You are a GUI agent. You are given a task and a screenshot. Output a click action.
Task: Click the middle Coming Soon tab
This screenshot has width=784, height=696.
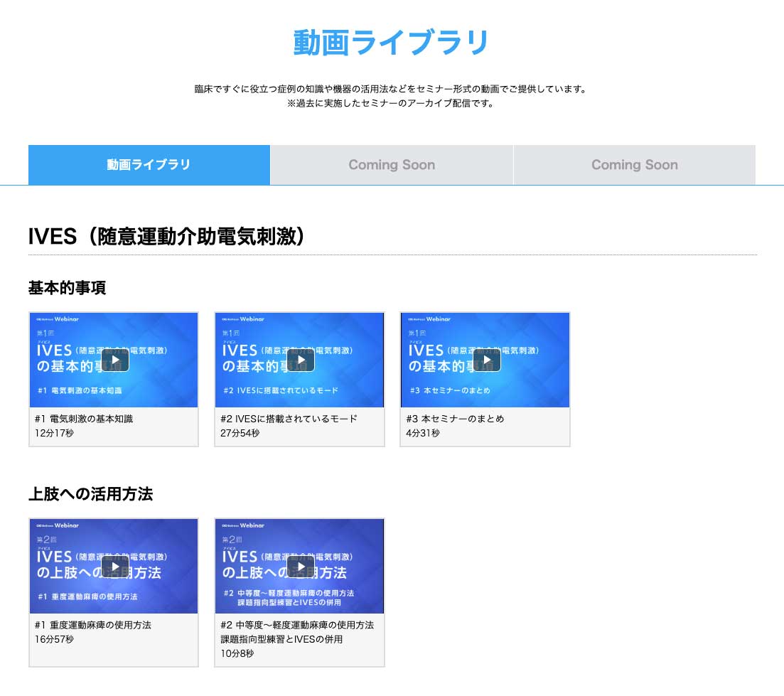(x=392, y=165)
